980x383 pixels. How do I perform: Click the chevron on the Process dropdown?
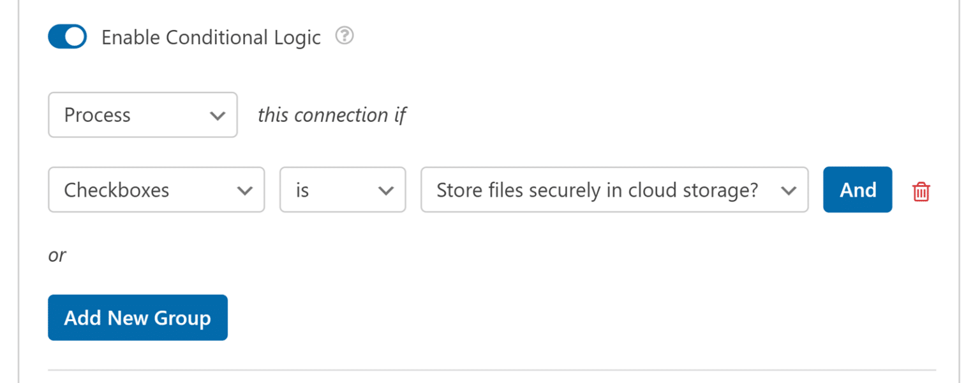pyautogui.click(x=218, y=115)
